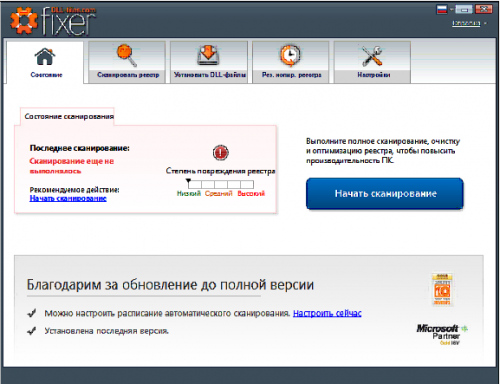Open Установить DLL-файлы download tab
Viewport: 500px width, 384px height.
point(209,62)
